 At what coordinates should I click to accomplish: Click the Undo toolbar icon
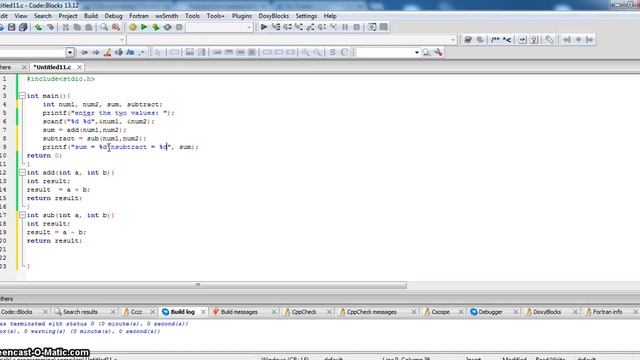38,27
